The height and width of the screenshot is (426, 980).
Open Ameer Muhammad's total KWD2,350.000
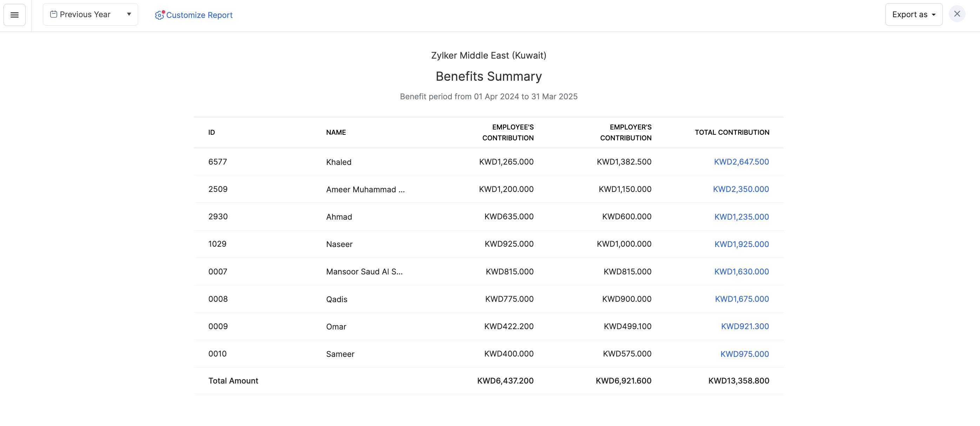[x=740, y=189]
